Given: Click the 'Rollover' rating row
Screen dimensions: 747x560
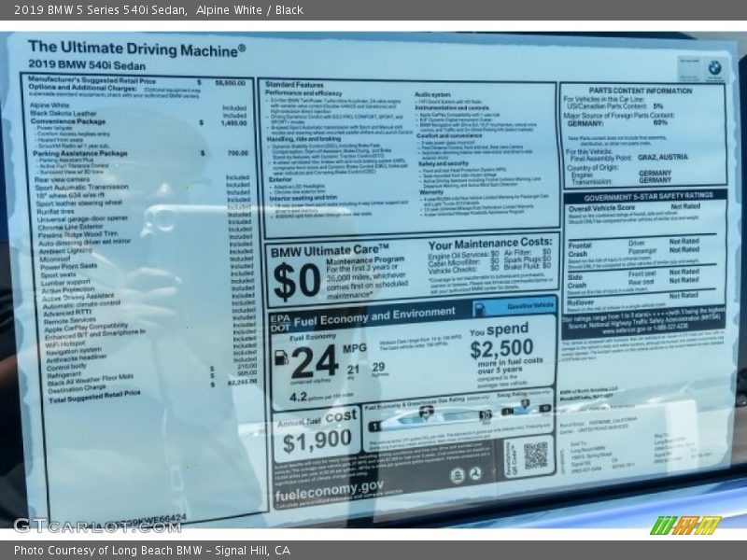Looking at the screenshot, I should pyautogui.click(x=633, y=300).
